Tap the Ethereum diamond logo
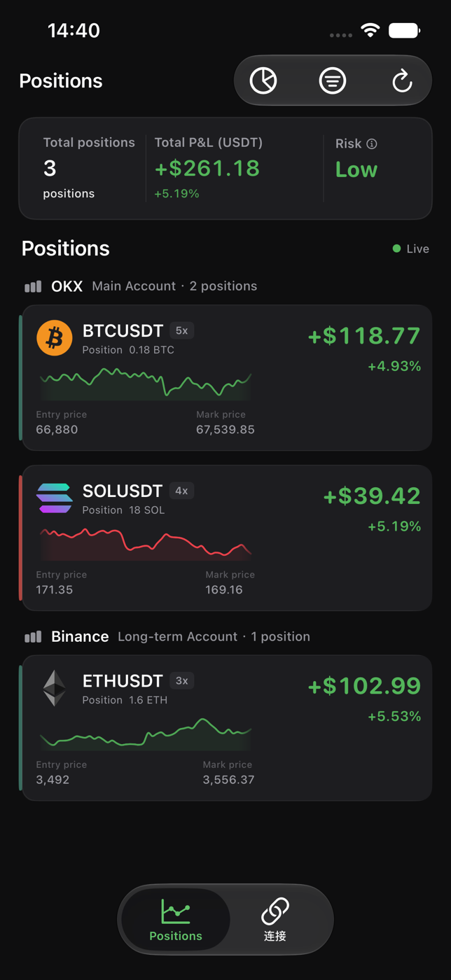 [x=55, y=688]
